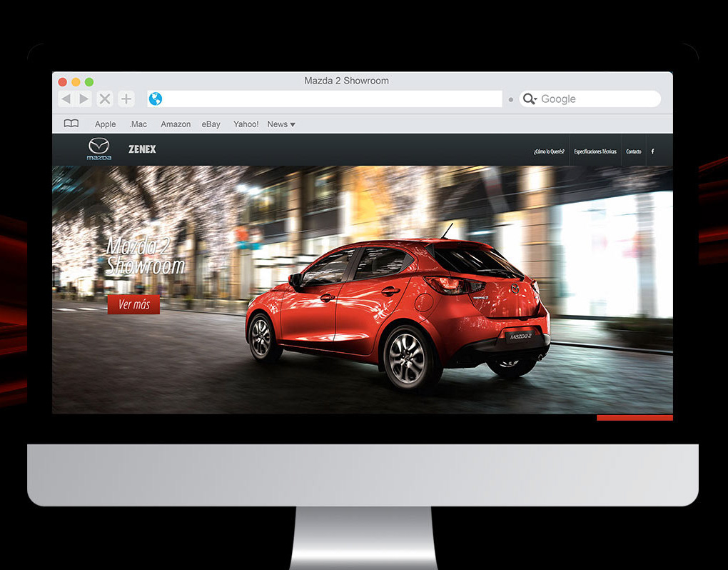Expand the News bookmarks dropdown
Image resolution: width=728 pixels, height=570 pixels.
pyautogui.click(x=281, y=124)
